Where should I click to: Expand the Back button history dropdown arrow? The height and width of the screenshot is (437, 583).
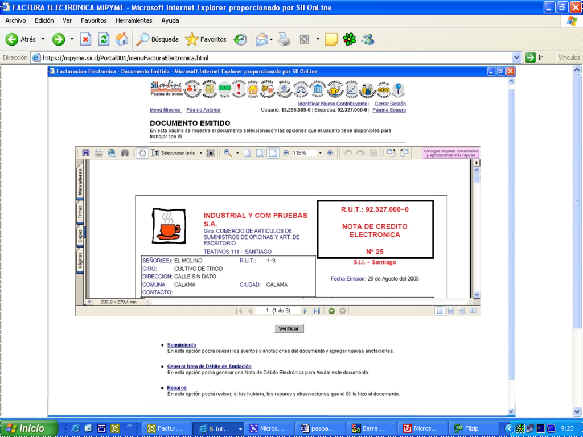(43, 39)
